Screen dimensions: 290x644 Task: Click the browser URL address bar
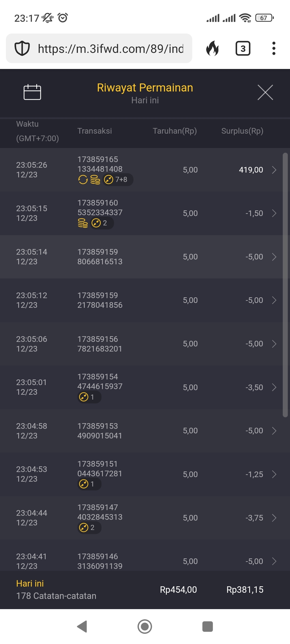point(110,49)
